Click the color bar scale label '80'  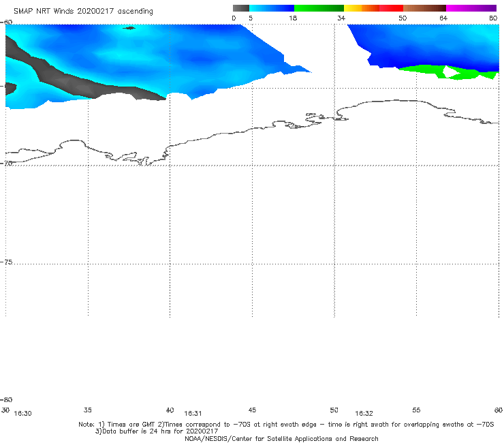coord(493,18)
